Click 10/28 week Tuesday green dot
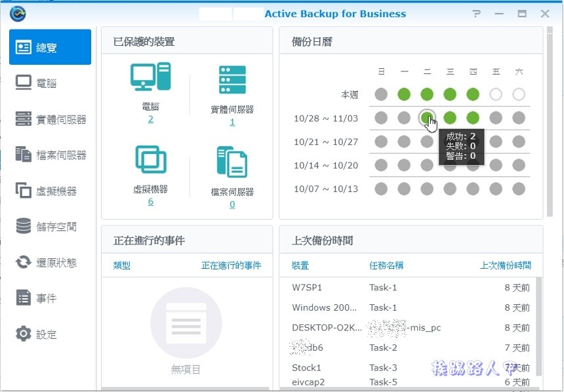The width and height of the screenshot is (564, 392). [x=427, y=117]
